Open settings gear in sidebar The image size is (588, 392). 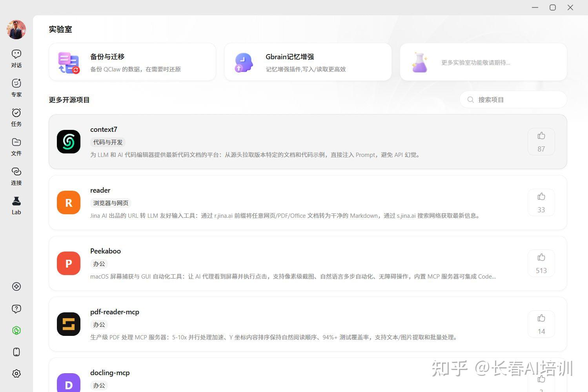click(16, 374)
